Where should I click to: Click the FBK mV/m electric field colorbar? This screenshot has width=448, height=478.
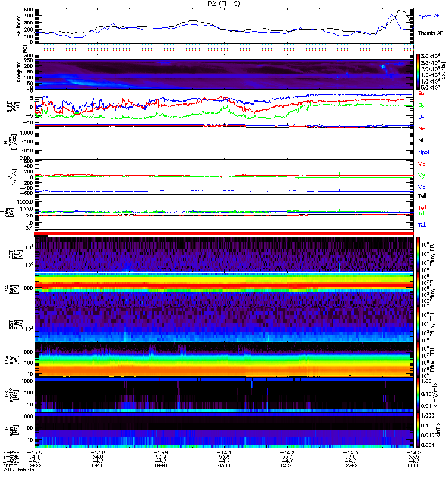(x=418, y=396)
